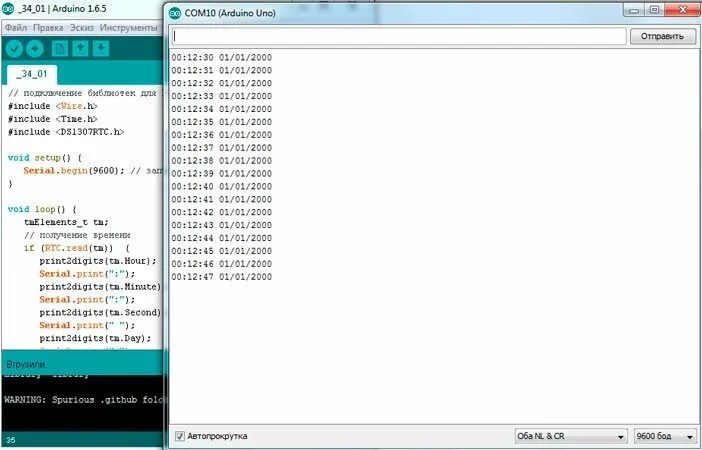
Task: Open a sketch with the up-arrow icon
Action: click(x=80, y=48)
